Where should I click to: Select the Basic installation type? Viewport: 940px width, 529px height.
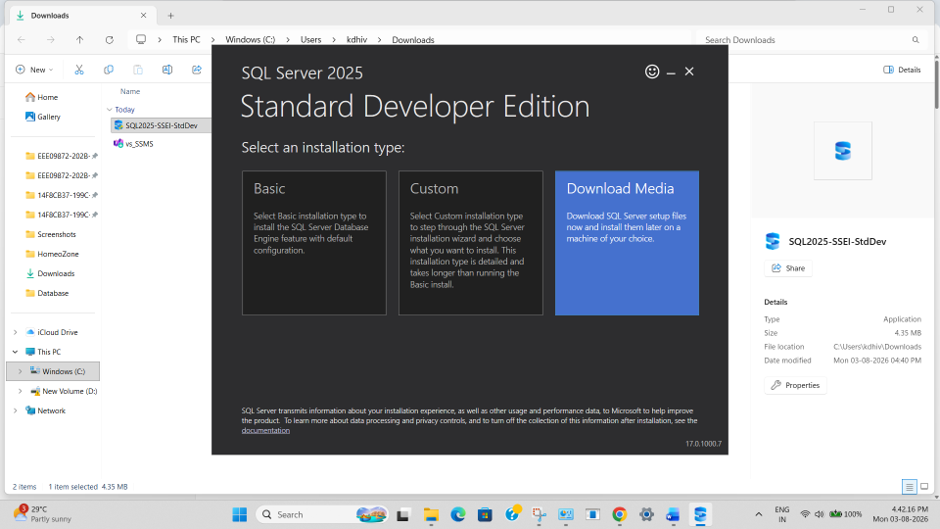point(314,243)
